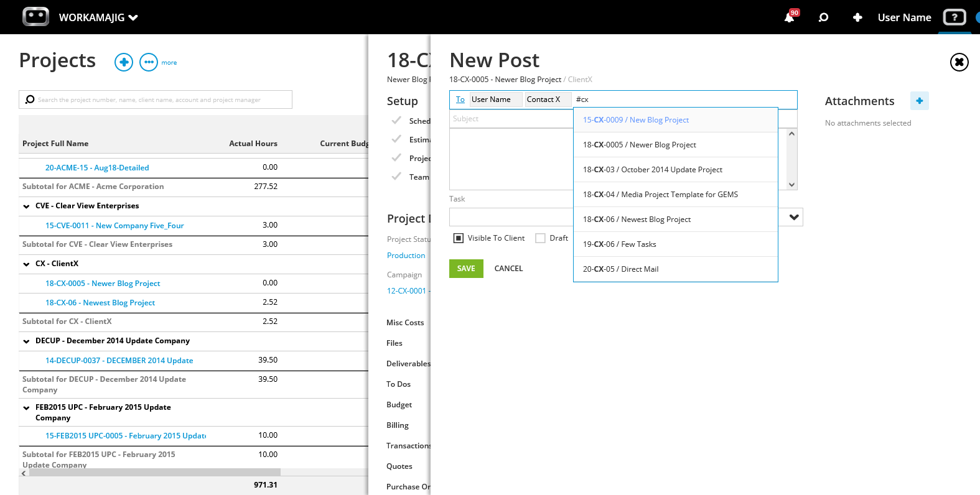Toggle the Visible To Client checkbox
Viewport: 980px width, 495px height.
(x=459, y=238)
